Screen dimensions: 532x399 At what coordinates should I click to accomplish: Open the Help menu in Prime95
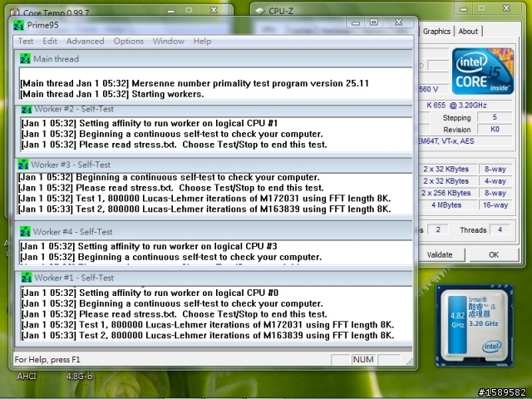pos(202,41)
